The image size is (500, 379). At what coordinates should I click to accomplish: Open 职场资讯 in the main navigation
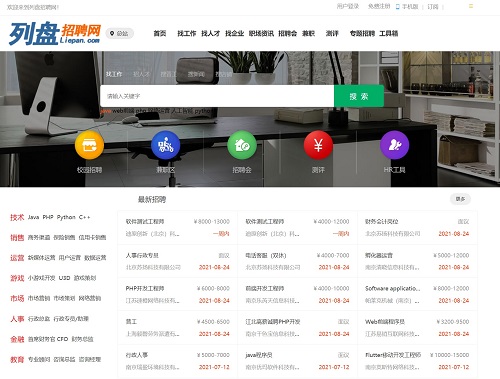tap(261, 33)
